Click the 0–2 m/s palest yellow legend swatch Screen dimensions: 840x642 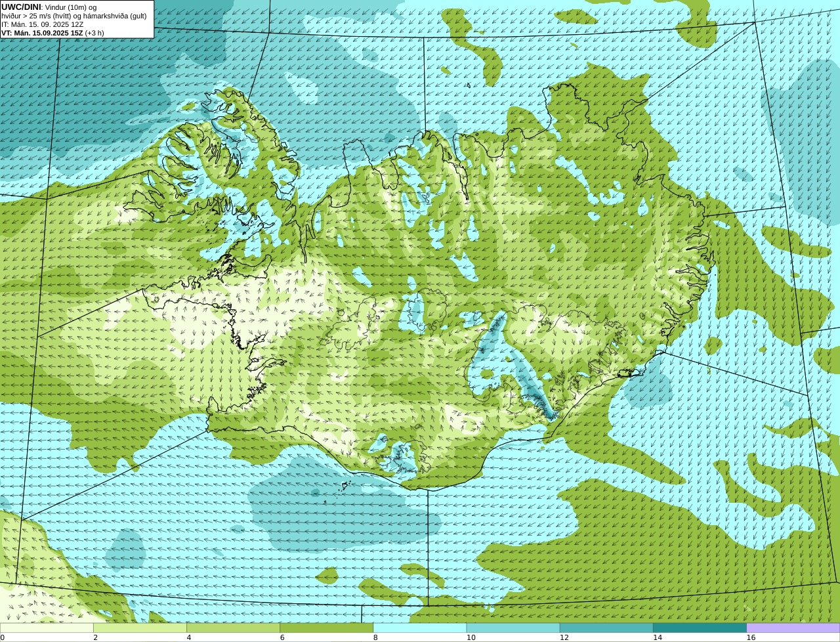47,628
